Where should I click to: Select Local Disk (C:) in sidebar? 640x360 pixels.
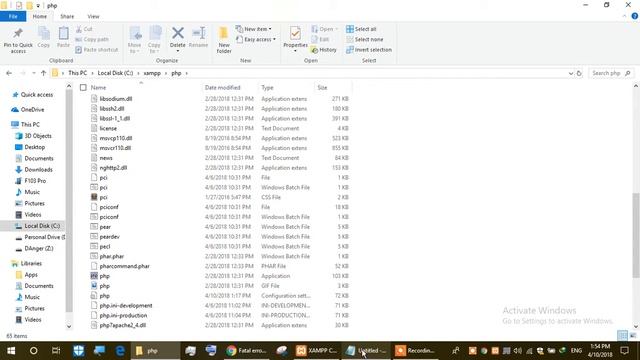[x=42, y=226]
